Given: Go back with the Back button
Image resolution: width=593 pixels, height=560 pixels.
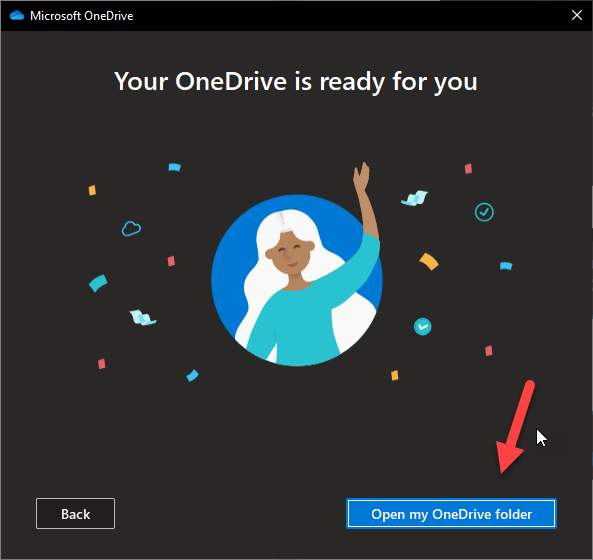Looking at the screenshot, I should tap(75, 513).
